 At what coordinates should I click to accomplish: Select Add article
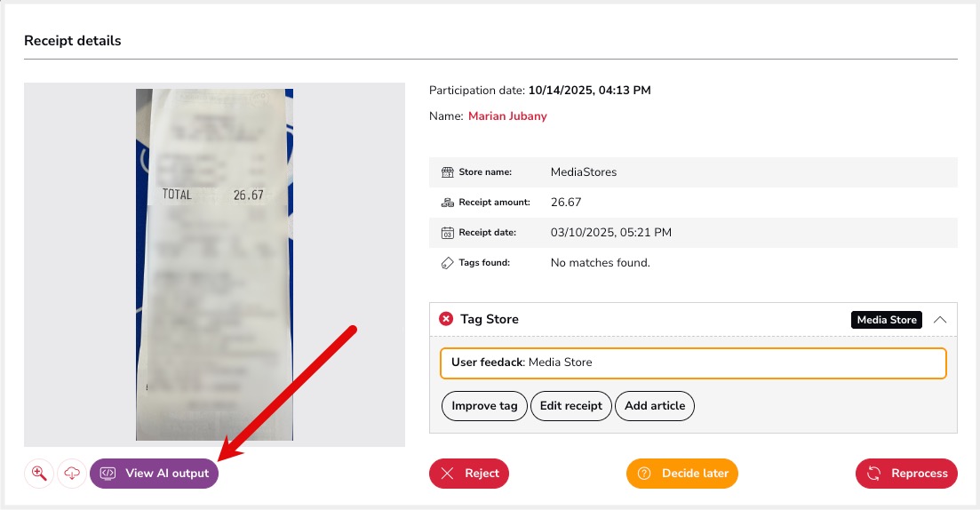coord(655,406)
